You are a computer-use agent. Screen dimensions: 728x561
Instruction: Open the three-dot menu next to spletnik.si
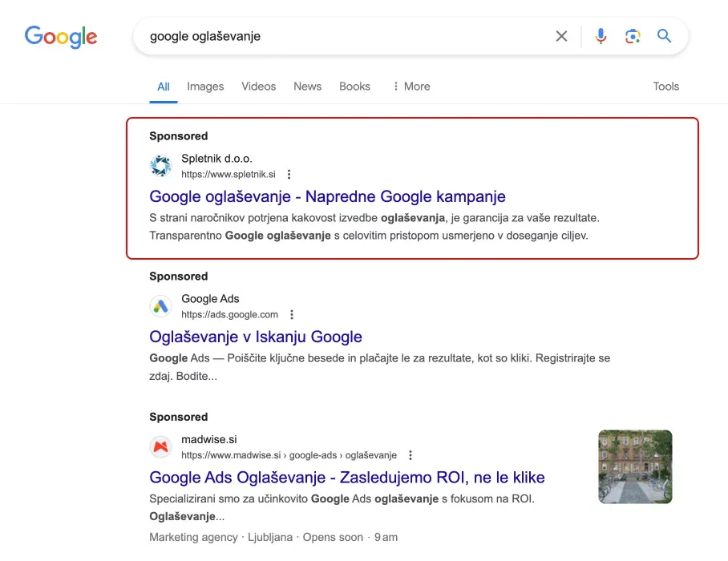289,175
